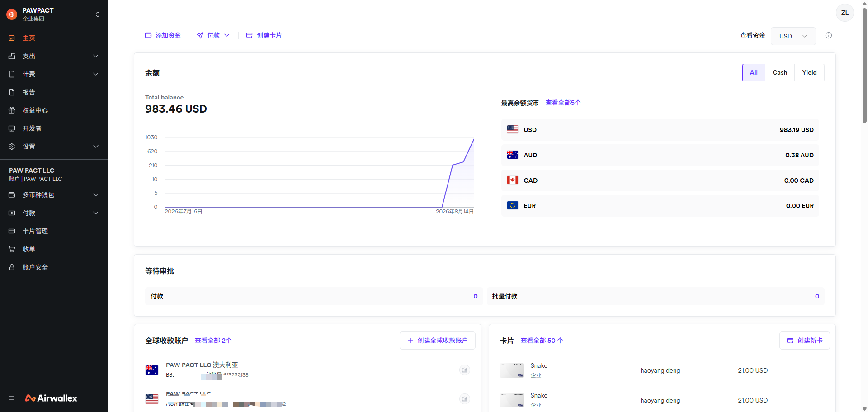Click the 卡片管理 card icon
Image resolution: width=868 pixels, height=412 pixels.
(x=12, y=231)
